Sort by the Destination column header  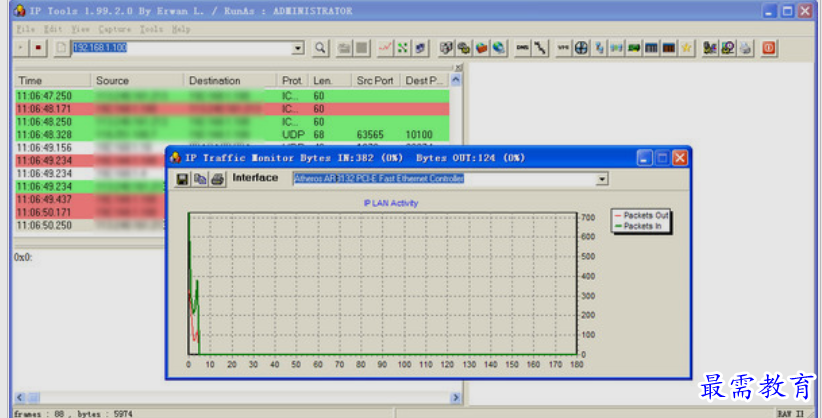tap(230, 80)
